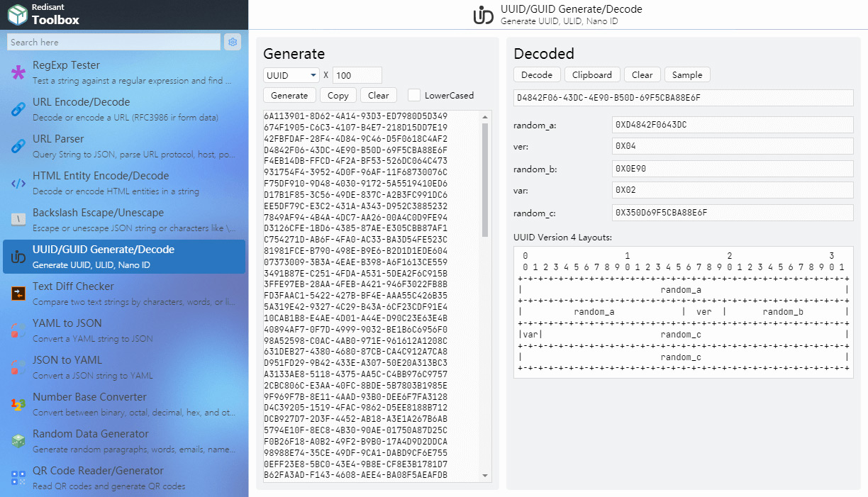868x497 pixels.
Task: Enable the LowerCased checkbox
Action: coord(414,95)
